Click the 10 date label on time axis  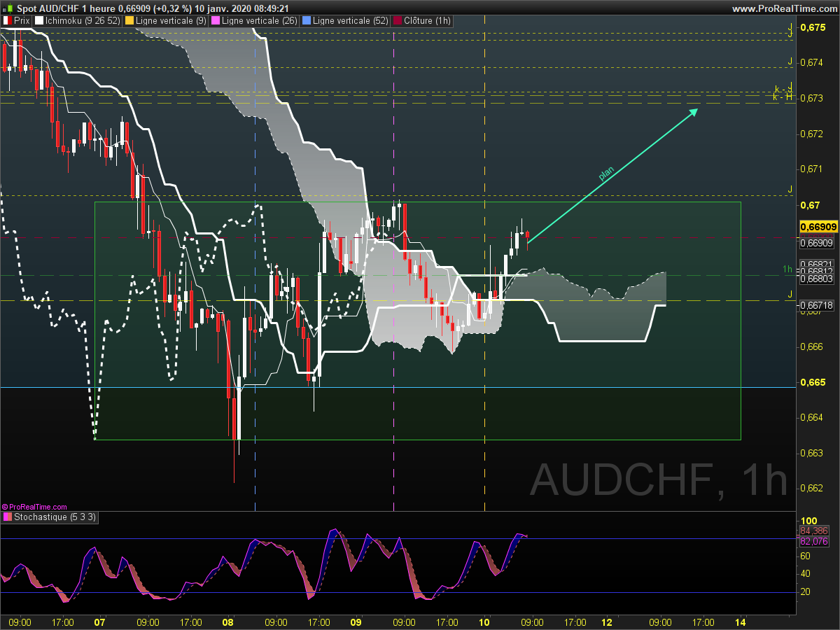point(484,622)
